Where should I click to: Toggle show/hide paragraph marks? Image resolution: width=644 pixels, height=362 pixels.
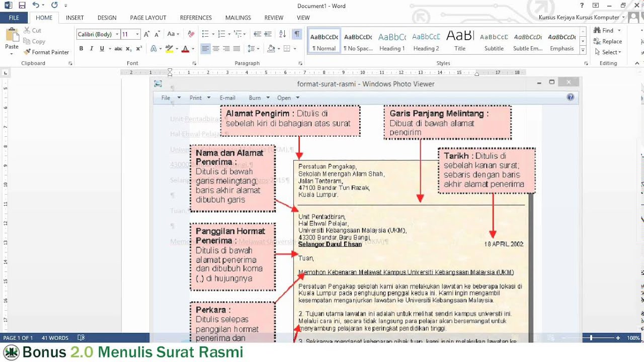[x=297, y=34]
